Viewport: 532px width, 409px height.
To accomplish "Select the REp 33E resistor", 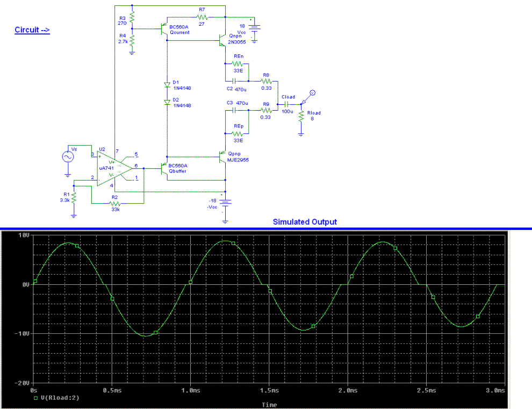I will (237, 133).
